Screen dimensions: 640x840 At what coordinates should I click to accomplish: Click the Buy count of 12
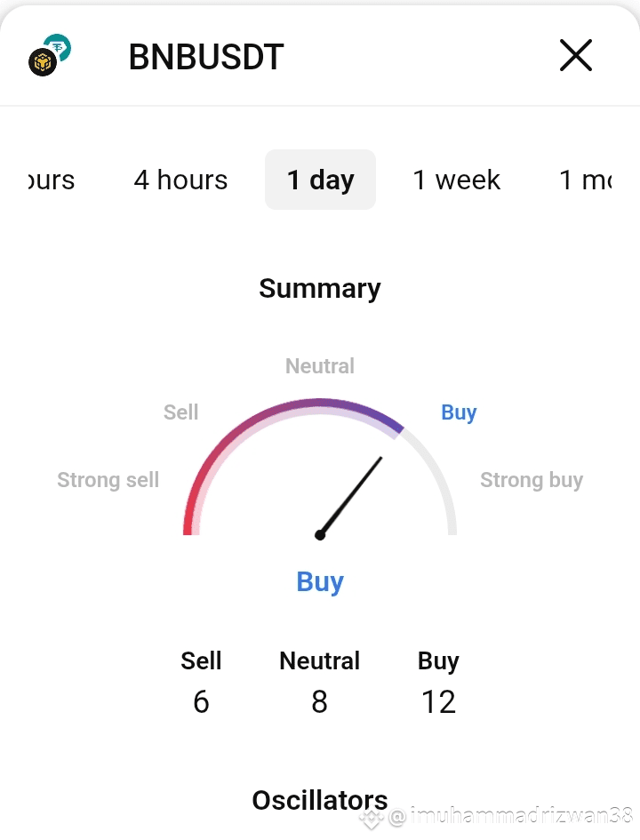438,702
